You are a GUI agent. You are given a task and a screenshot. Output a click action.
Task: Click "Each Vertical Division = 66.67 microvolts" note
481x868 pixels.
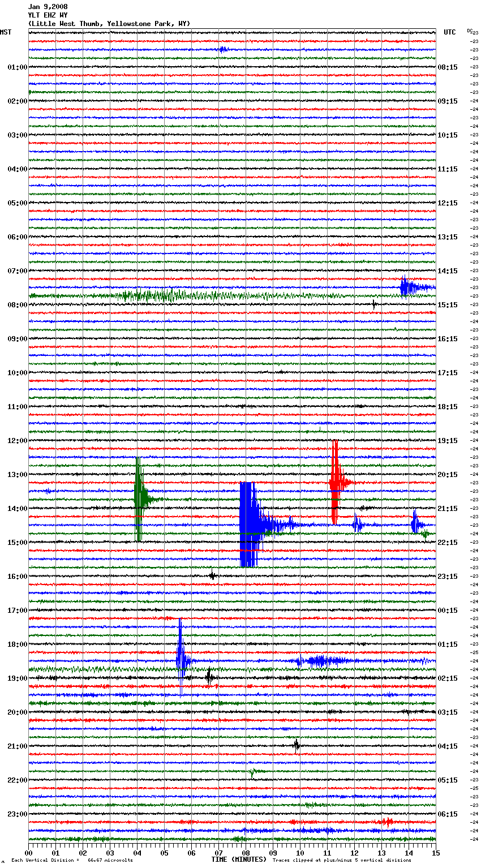pos(72,861)
